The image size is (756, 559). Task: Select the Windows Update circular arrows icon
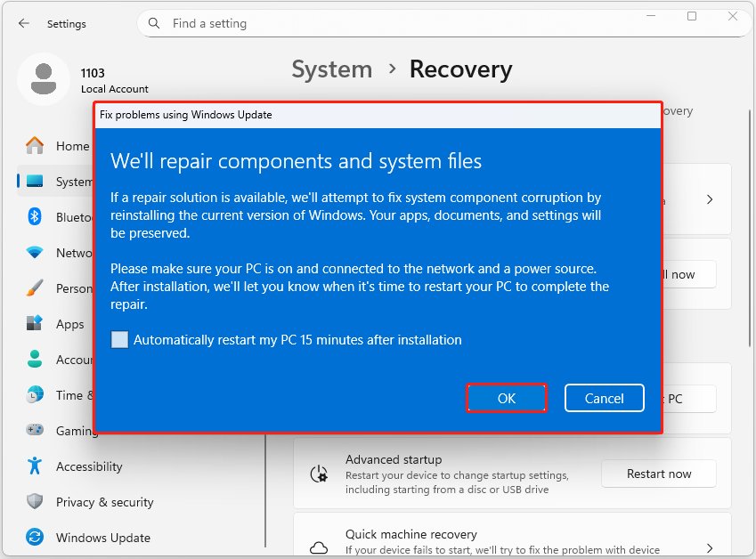(x=34, y=537)
